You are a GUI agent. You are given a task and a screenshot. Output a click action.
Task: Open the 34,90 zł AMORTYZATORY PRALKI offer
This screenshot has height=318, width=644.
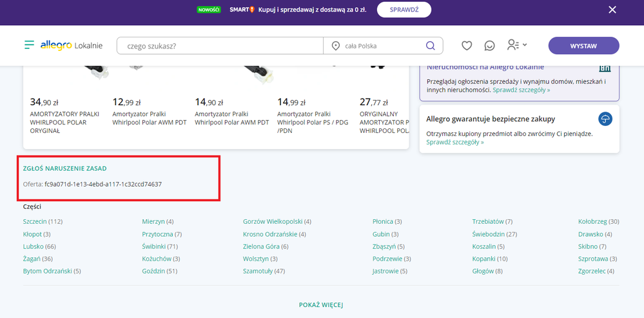coord(65,115)
